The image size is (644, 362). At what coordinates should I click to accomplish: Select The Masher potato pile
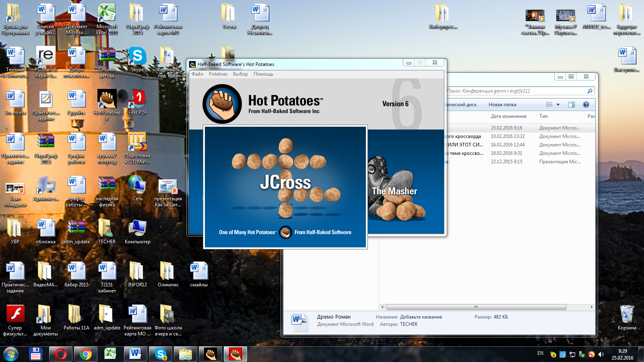coord(396,189)
